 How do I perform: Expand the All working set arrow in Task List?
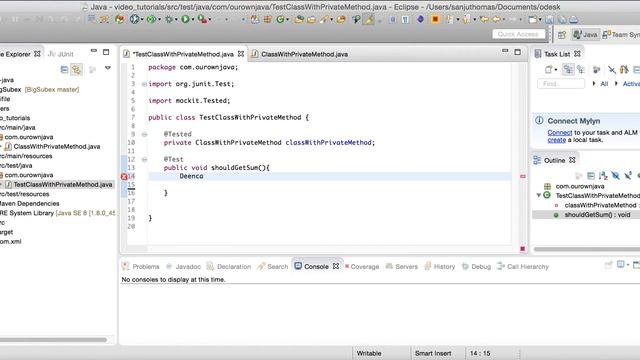(x=594, y=84)
